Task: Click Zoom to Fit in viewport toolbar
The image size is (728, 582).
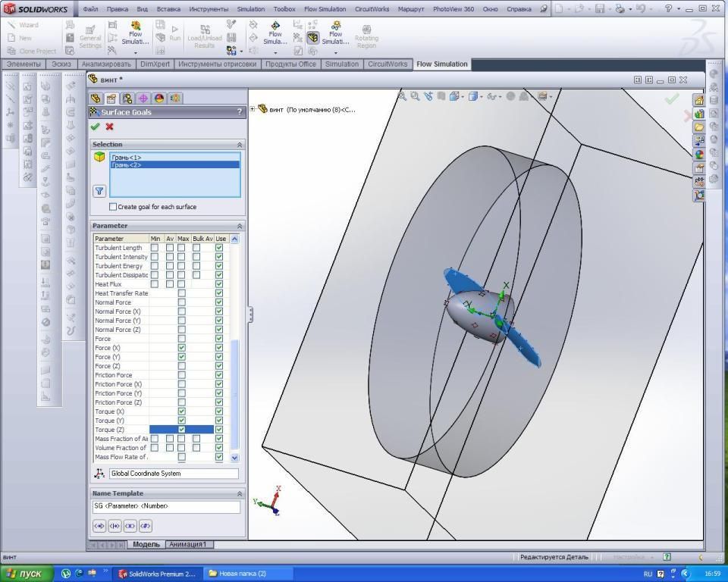Action: [402, 96]
